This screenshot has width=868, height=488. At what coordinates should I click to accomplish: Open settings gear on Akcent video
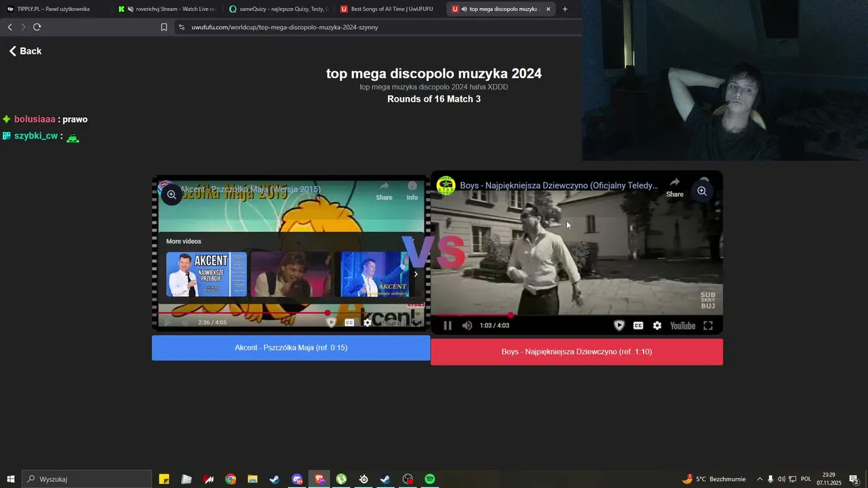point(368,323)
